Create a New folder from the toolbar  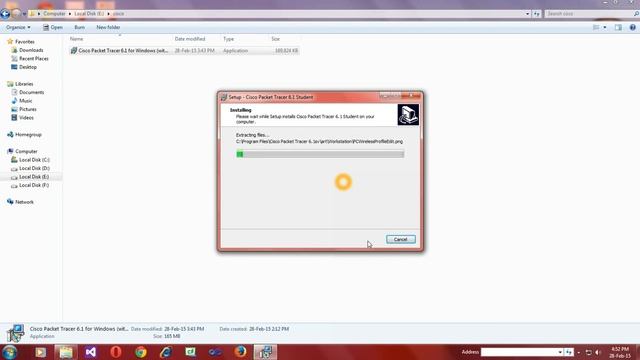(108, 27)
